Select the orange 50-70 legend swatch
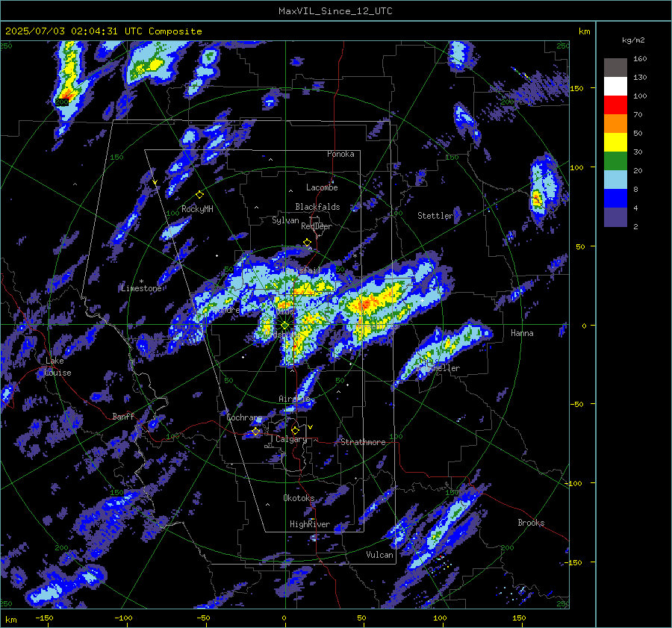672x628 pixels. pyautogui.click(x=615, y=124)
